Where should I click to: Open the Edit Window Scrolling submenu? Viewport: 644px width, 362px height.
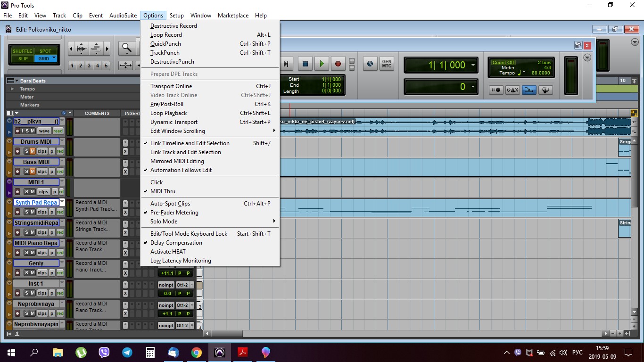click(210, 131)
